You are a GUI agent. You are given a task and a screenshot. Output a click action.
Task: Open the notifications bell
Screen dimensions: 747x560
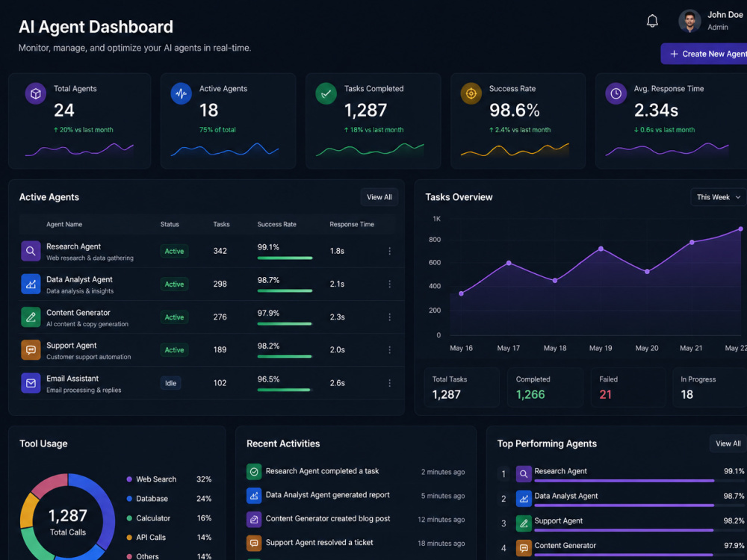pos(652,21)
